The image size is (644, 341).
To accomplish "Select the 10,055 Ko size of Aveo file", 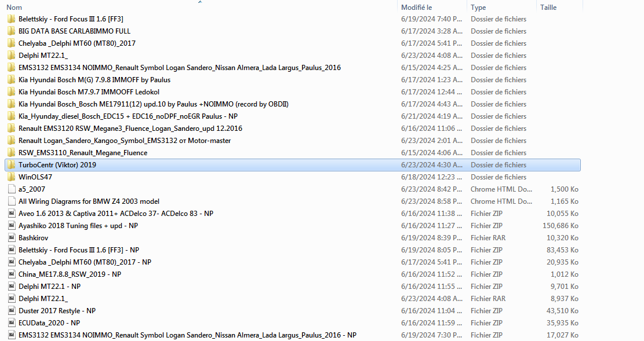I will click(562, 214).
